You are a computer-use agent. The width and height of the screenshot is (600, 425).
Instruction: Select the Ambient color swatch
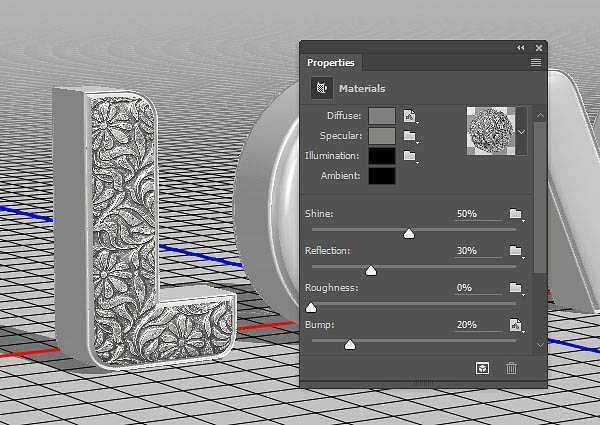pos(382,176)
